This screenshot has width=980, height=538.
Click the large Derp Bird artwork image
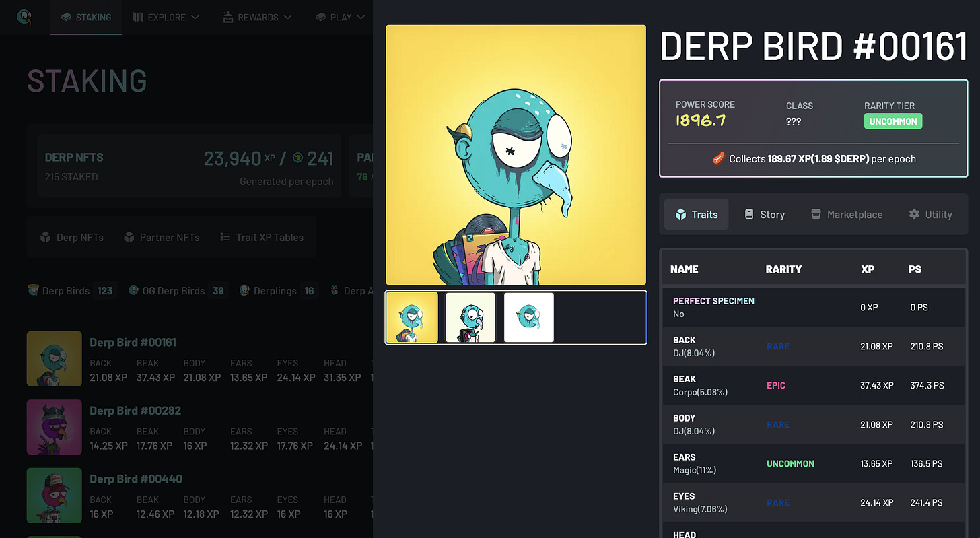[516, 155]
